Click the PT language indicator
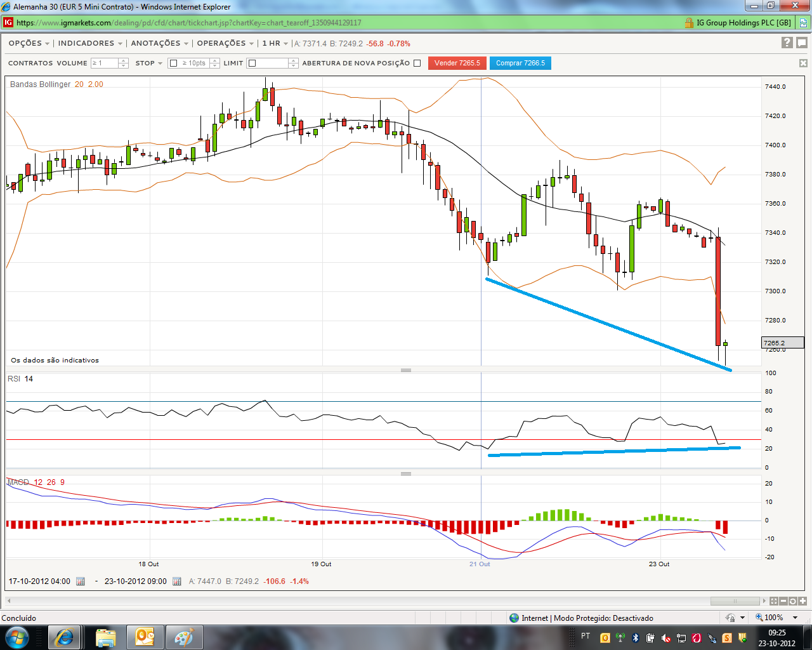812x650 pixels. tap(586, 636)
